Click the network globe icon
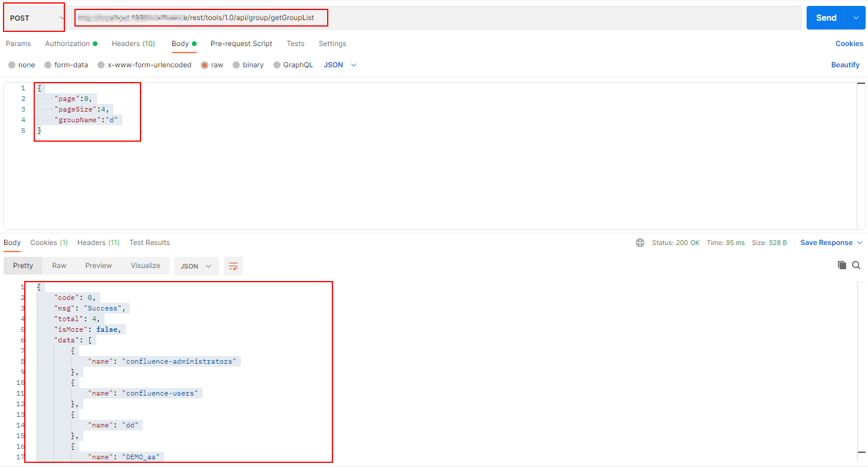Viewport: 868px width, 467px height. [x=640, y=243]
